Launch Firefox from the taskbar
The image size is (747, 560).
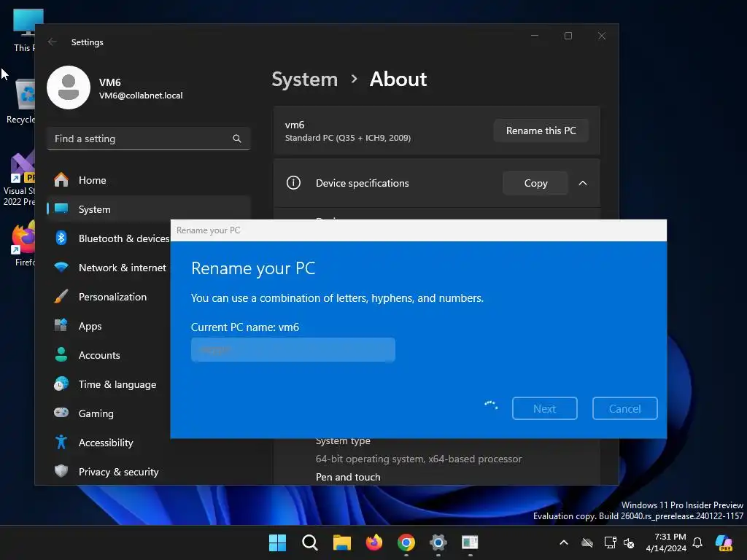(374, 542)
